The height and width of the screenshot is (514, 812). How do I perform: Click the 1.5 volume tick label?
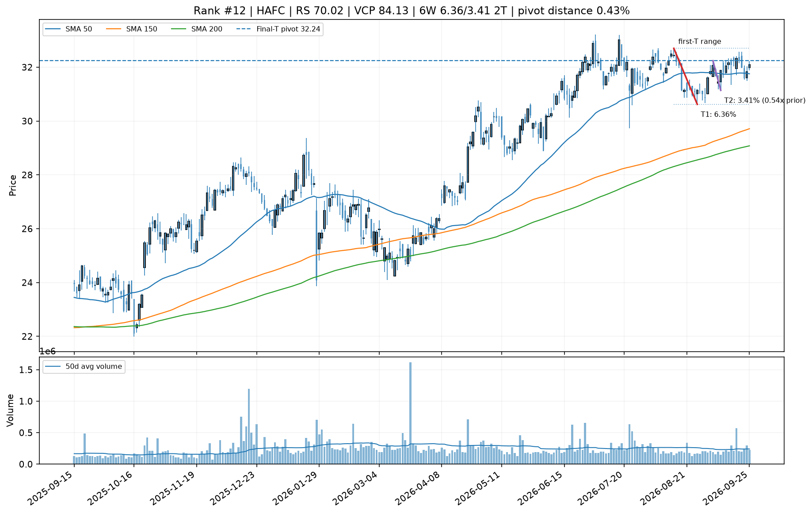coord(27,370)
